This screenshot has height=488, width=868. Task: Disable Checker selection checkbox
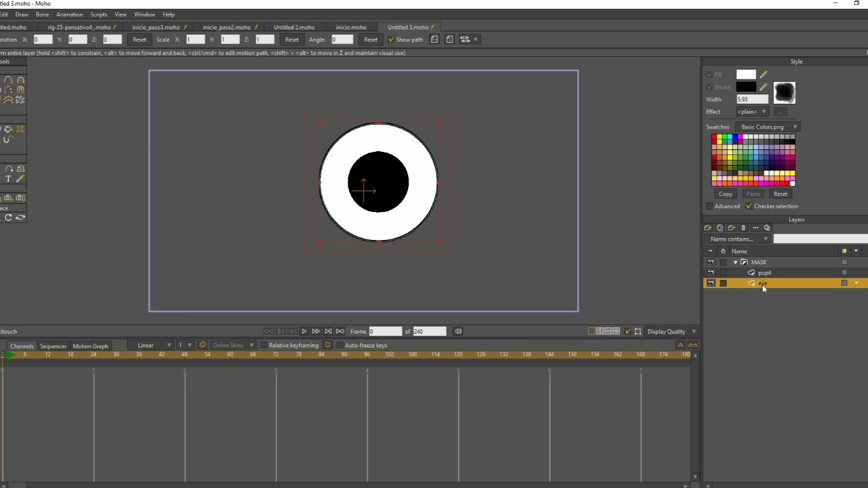(749, 206)
